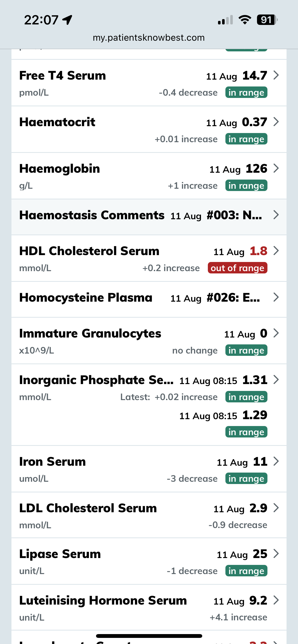Tap Haemoglobin row chevron arrow
Screen dimensions: 298x644
(276, 168)
